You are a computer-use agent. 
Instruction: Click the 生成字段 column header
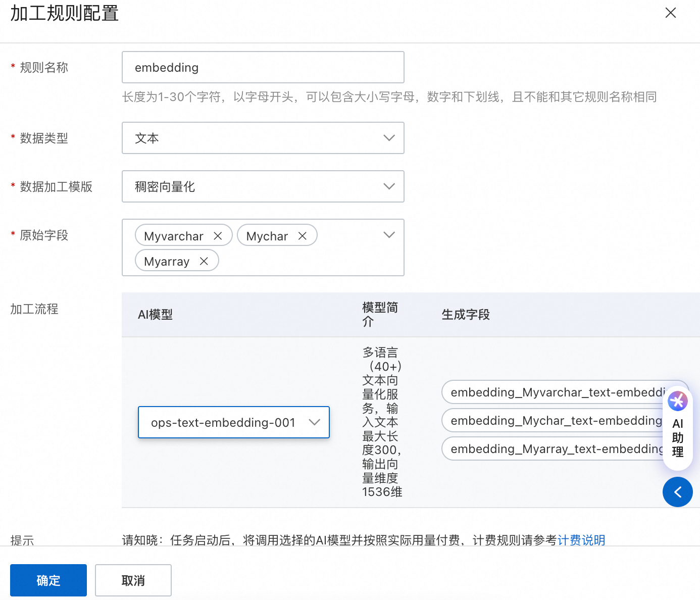[x=466, y=315]
